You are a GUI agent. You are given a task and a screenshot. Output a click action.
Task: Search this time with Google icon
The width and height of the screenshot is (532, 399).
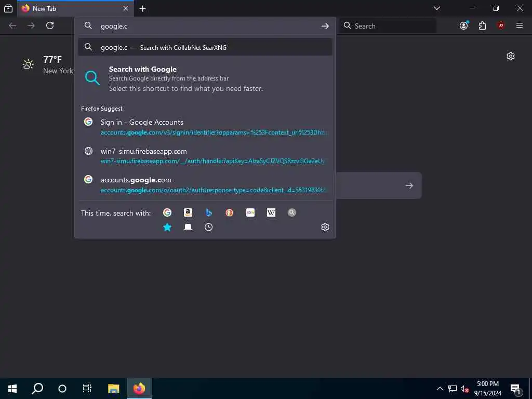point(167,212)
